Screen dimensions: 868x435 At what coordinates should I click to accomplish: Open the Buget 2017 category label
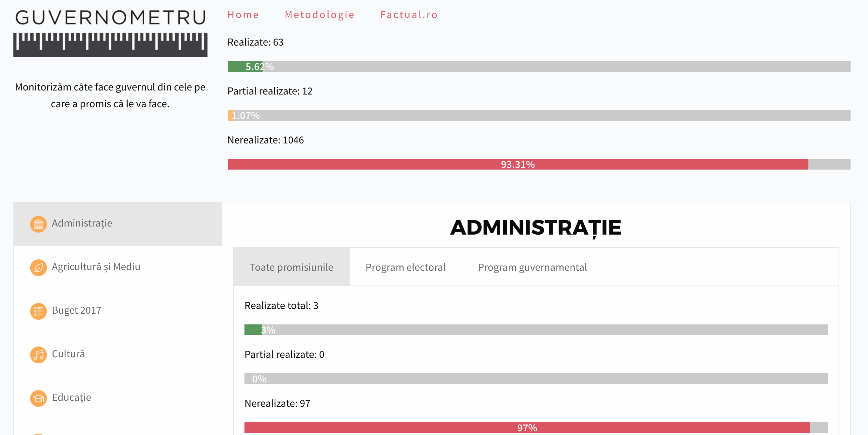point(76,310)
